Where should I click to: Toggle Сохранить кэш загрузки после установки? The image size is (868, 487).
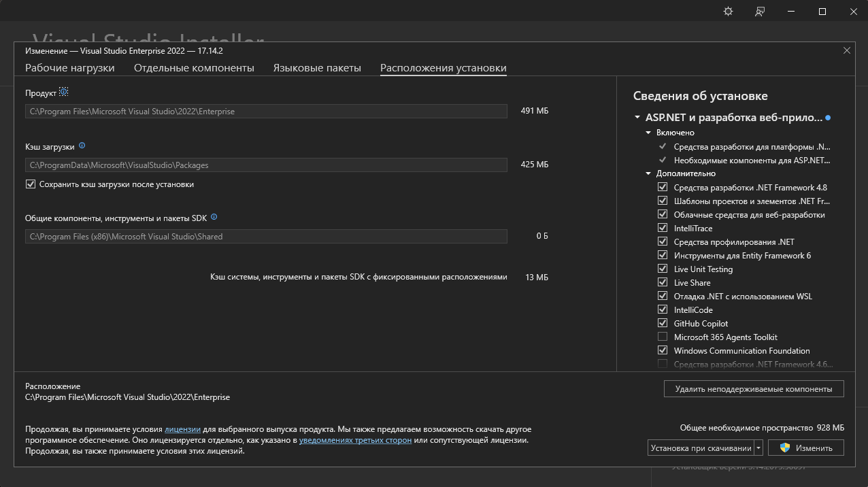pos(30,184)
